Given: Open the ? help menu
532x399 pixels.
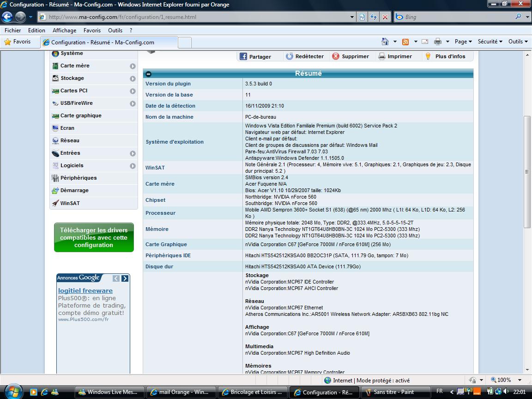Looking at the screenshot, I should pos(131,30).
